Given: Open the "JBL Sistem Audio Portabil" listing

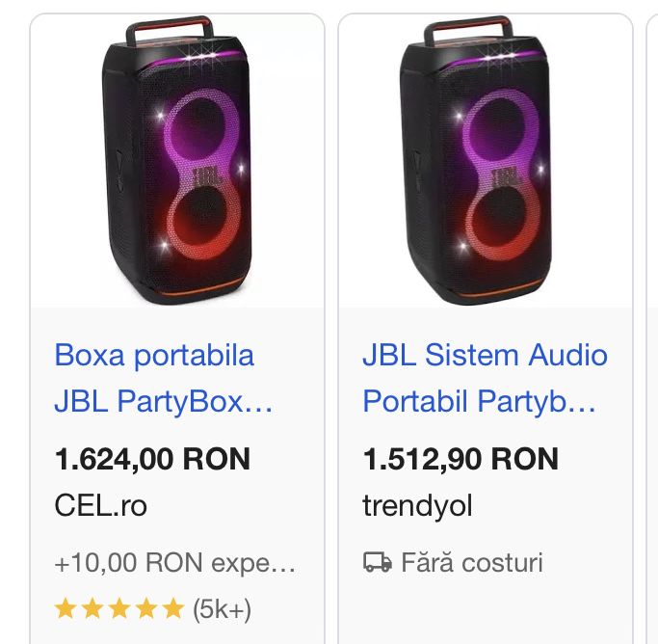Looking at the screenshot, I should coord(485,378).
